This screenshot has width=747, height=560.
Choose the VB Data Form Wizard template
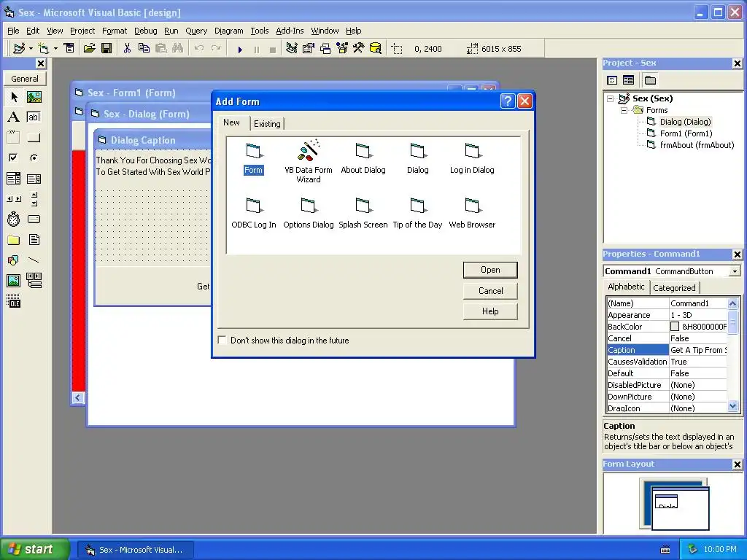point(309,161)
